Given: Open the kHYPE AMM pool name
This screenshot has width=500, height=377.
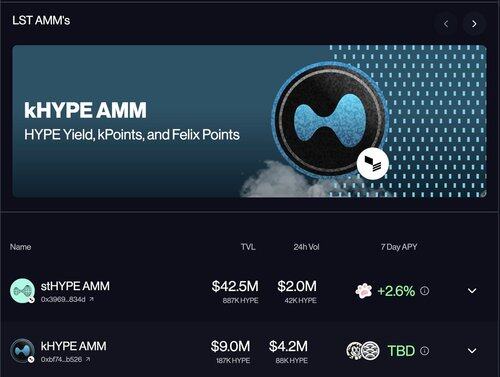Looking at the screenshot, I should pyautogui.click(x=73, y=346).
